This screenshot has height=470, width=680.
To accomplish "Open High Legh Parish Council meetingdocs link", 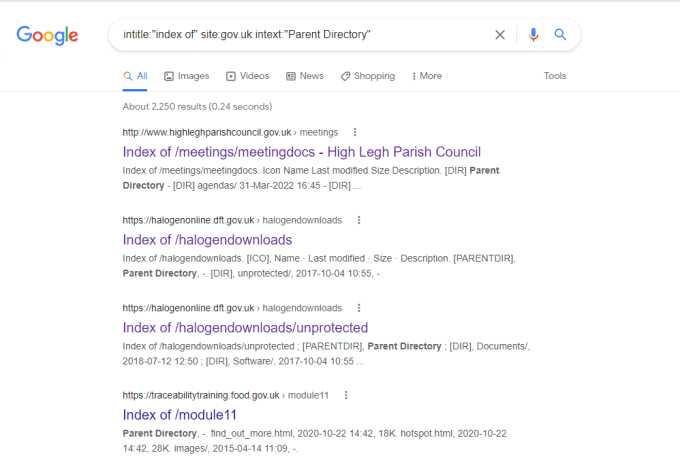I will 301,152.
